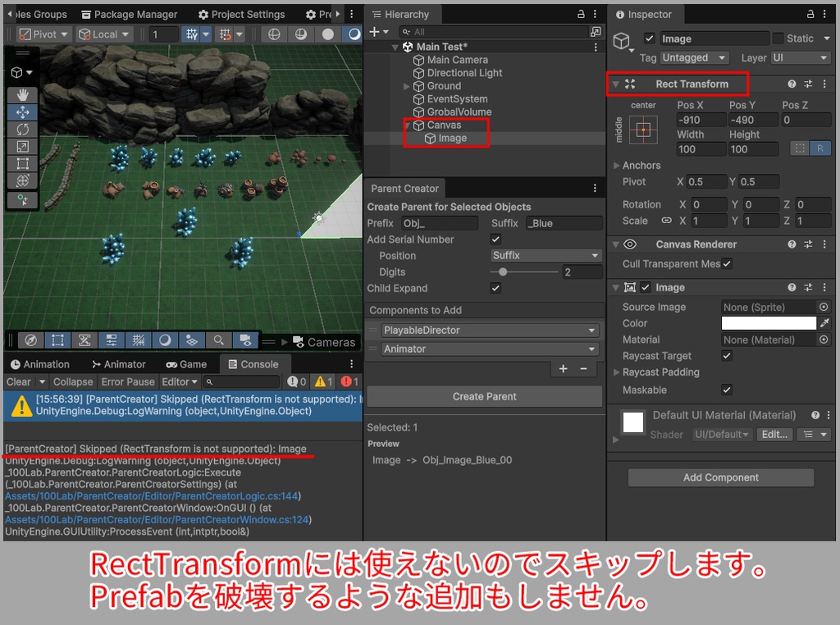
Task: Select the Scale tool
Action: (x=22, y=146)
